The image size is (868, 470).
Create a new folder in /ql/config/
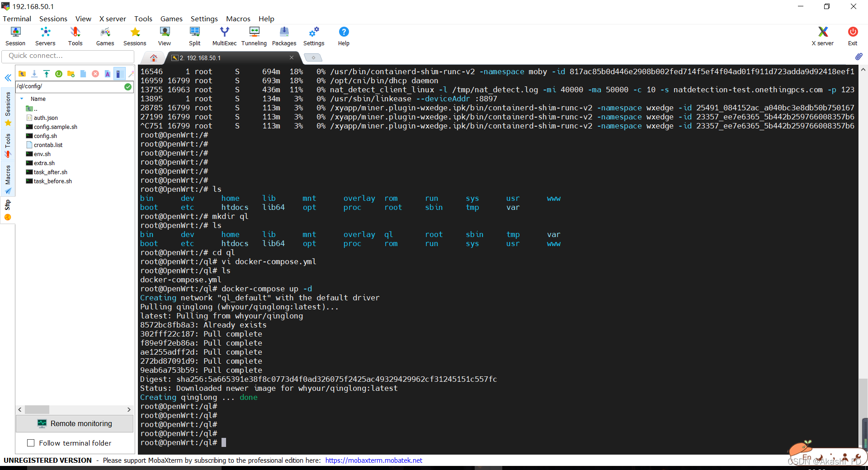click(x=71, y=74)
